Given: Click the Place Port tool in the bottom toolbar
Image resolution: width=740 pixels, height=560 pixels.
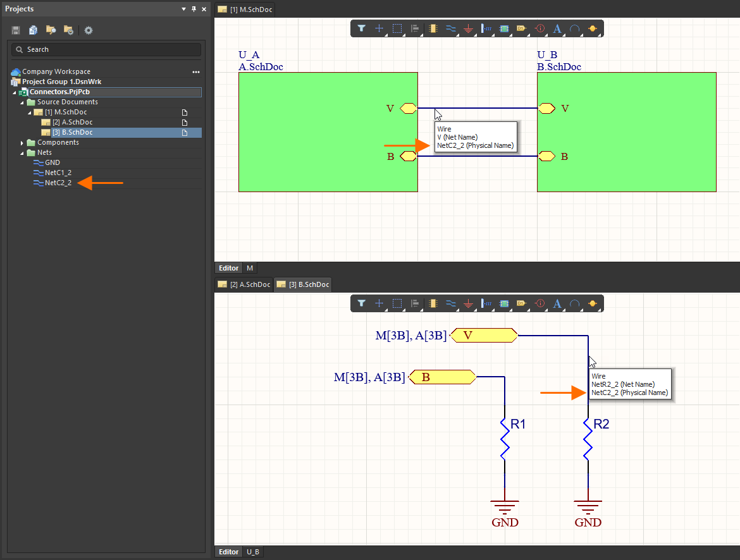Looking at the screenshot, I should (521, 303).
